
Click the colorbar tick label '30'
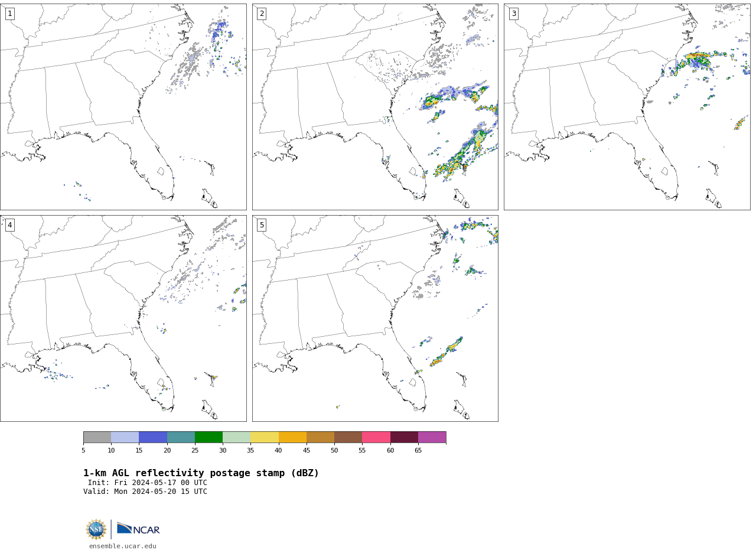pyautogui.click(x=223, y=451)
